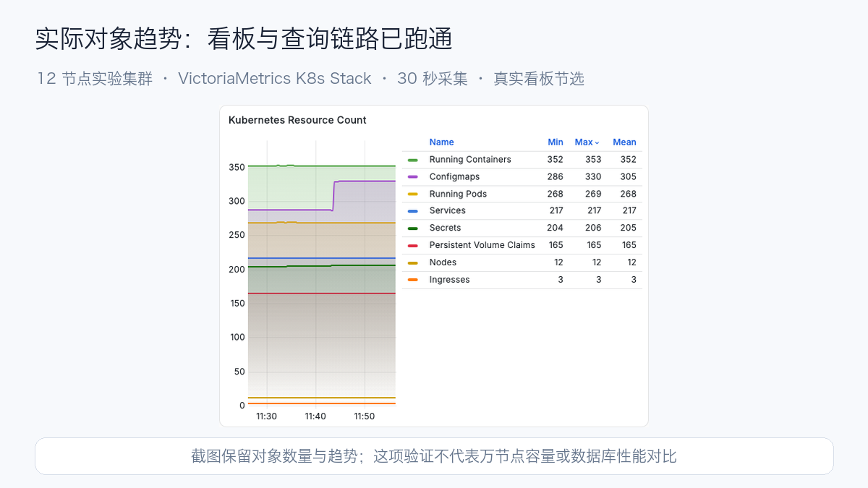Sort legend by Name column header
Screen dimensions: 868x488
point(441,142)
